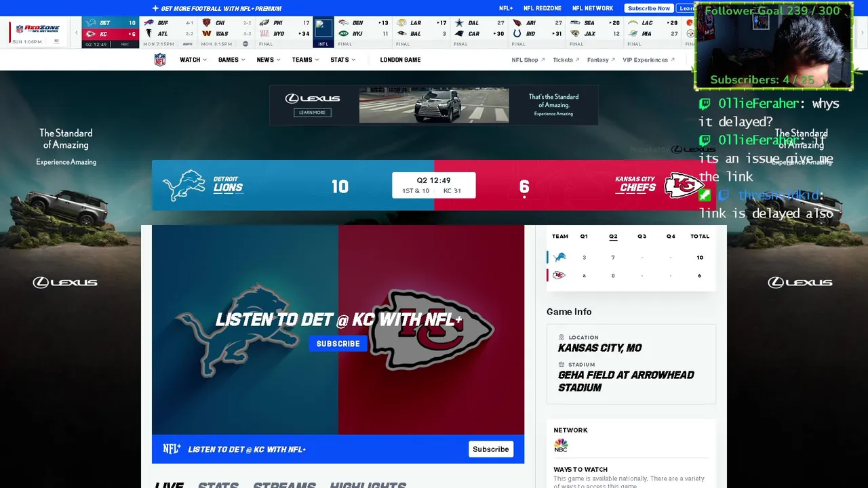Switch to the HIGHLIGHTS tab
The height and width of the screenshot is (488, 868).
368,485
